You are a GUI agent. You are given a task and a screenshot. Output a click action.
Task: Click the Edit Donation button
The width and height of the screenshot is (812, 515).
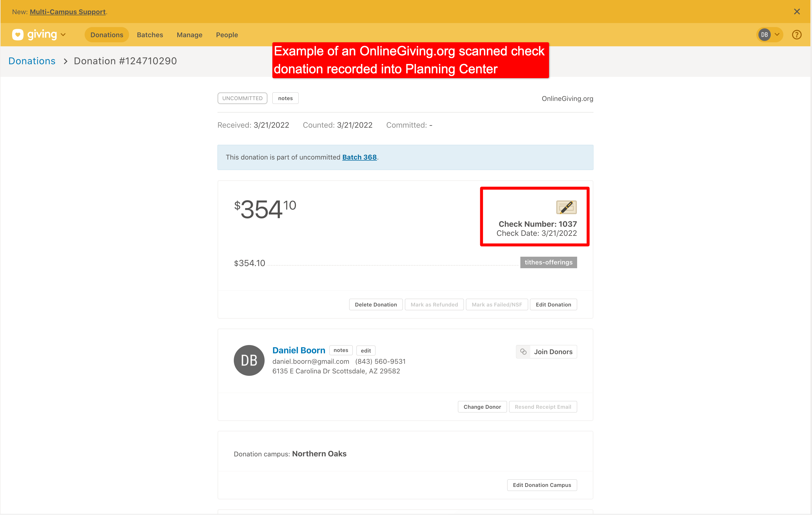(553, 304)
